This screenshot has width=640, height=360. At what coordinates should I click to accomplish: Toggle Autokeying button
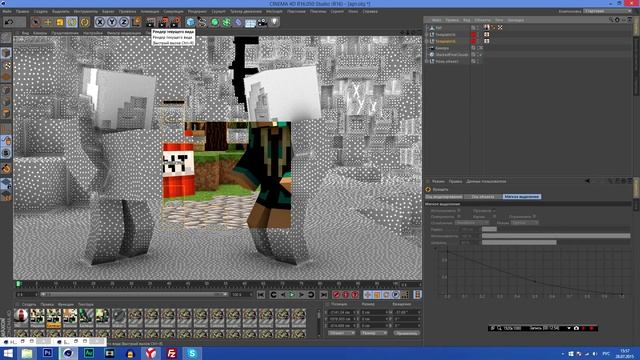pyautogui.click(x=345, y=295)
